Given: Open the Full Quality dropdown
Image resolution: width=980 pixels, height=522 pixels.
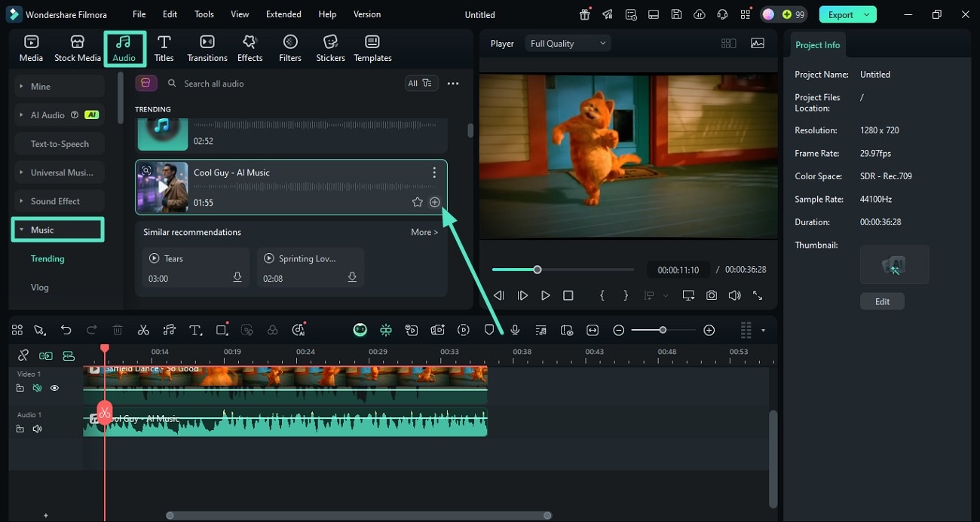Looking at the screenshot, I should click(x=568, y=44).
